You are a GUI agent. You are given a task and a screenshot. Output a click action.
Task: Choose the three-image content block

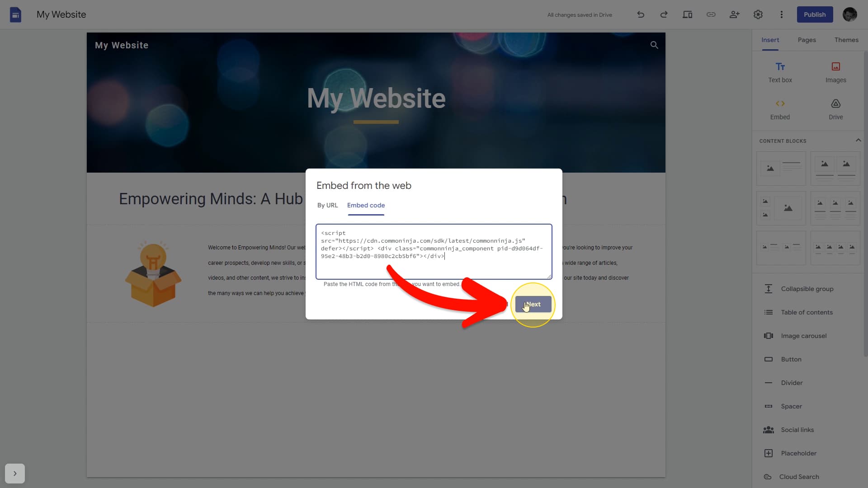tap(835, 208)
